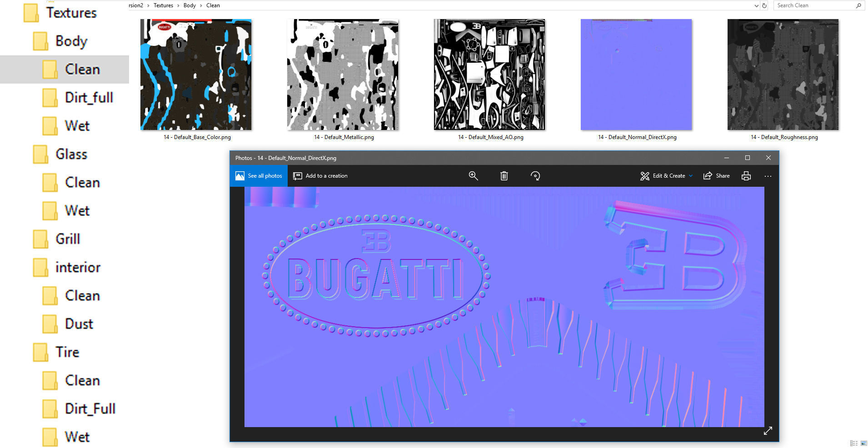Select the Default_Normal_DirectX.png thumbnail in Explorer

coord(636,75)
